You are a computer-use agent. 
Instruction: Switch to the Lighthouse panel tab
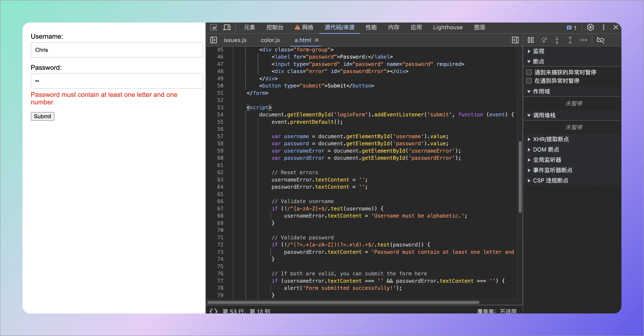447,27
